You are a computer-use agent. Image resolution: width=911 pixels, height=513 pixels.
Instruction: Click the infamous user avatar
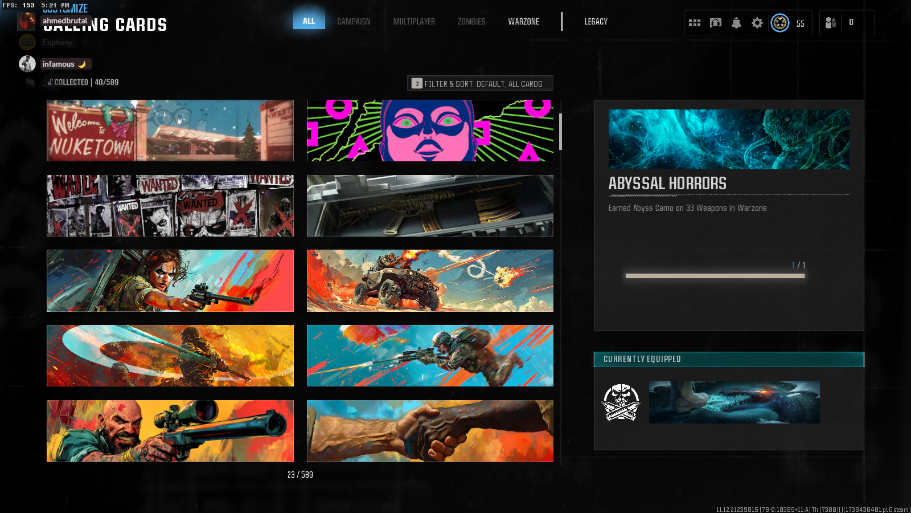[27, 64]
